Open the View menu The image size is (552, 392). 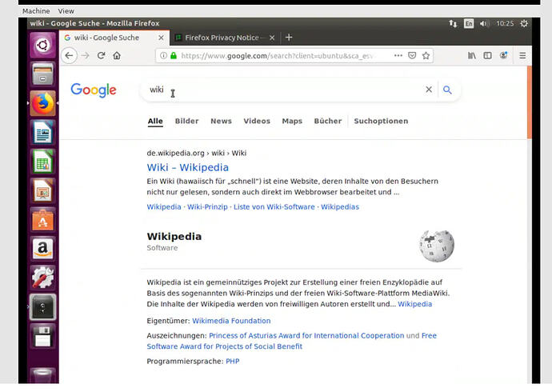point(66,11)
